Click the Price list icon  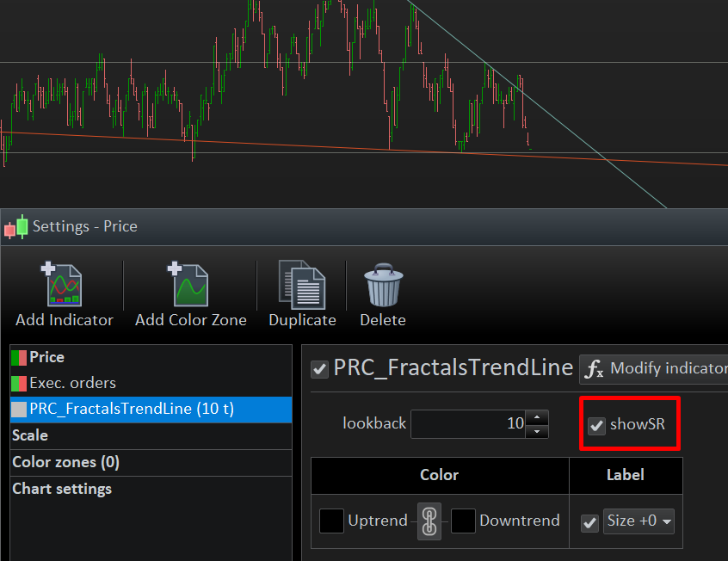tap(19, 357)
